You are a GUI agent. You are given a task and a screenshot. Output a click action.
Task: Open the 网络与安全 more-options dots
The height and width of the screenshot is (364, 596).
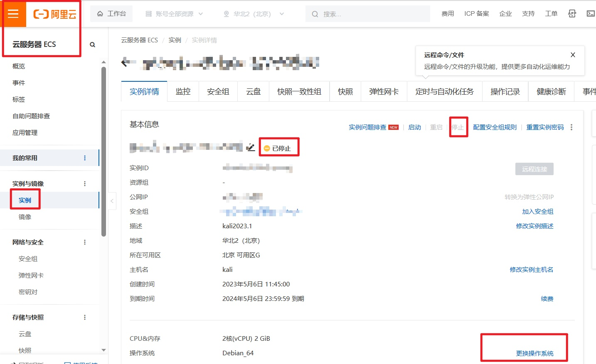pyautogui.click(x=85, y=242)
